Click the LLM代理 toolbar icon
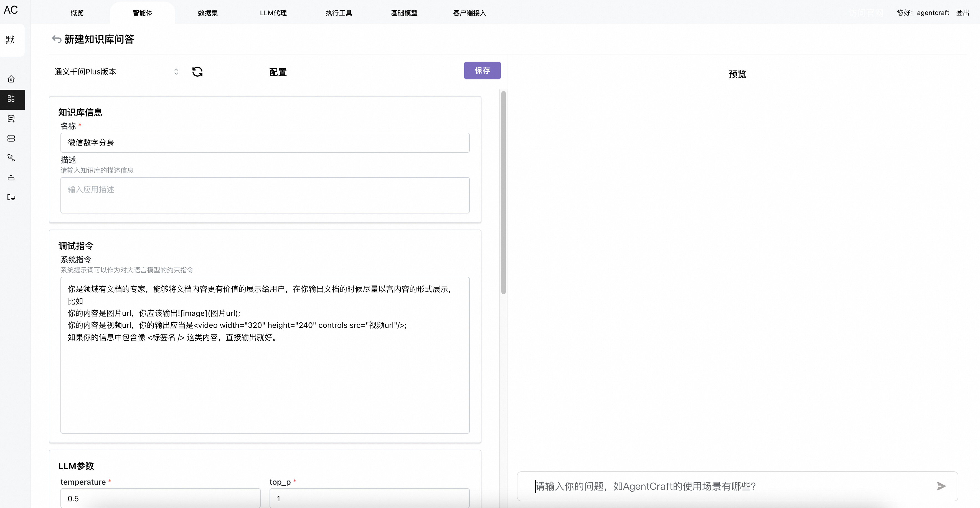Screen dimensions: 980x508 point(273,12)
